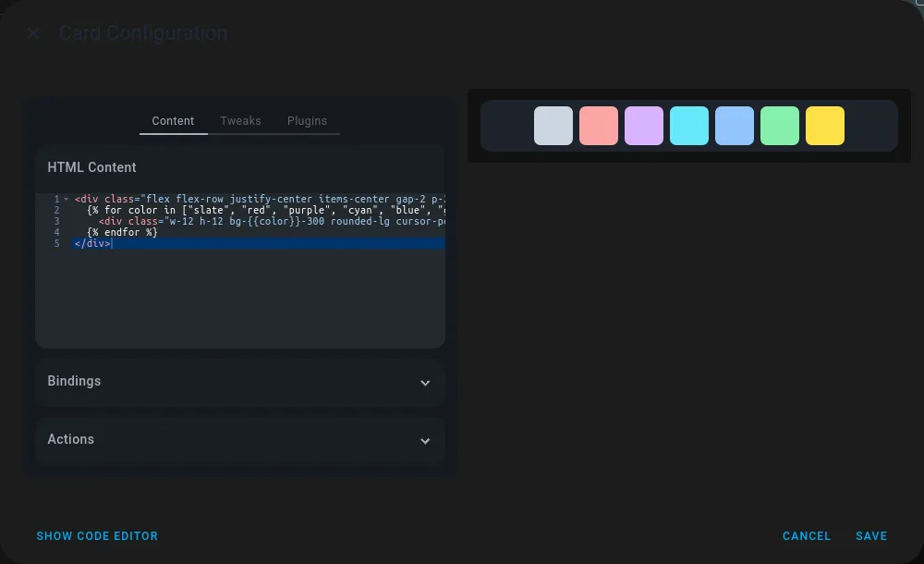
Task: Click line 3 with class="w-12 h-12
Action: coord(272,221)
